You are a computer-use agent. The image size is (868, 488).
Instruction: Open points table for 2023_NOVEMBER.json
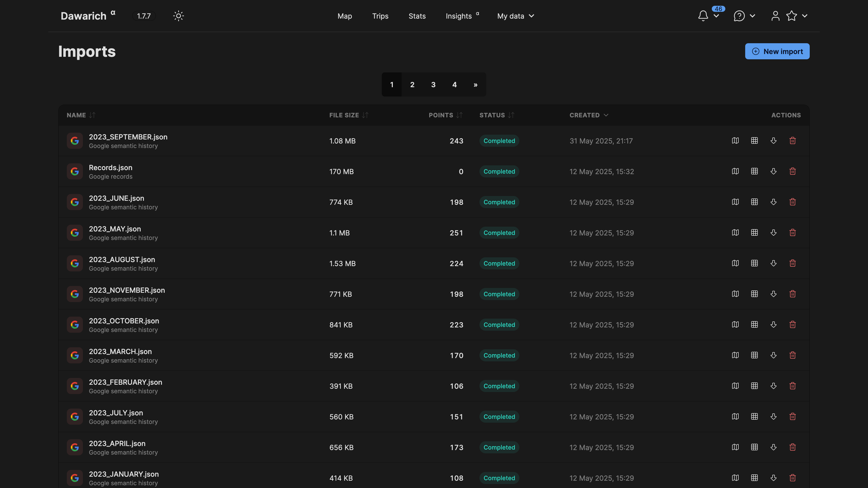(x=754, y=294)
